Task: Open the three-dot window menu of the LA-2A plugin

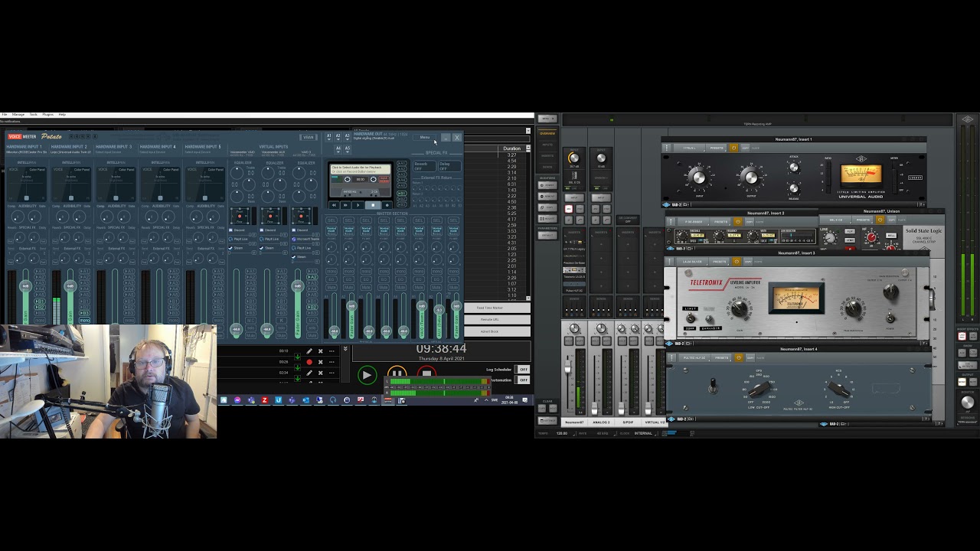Action: (669, 262)
